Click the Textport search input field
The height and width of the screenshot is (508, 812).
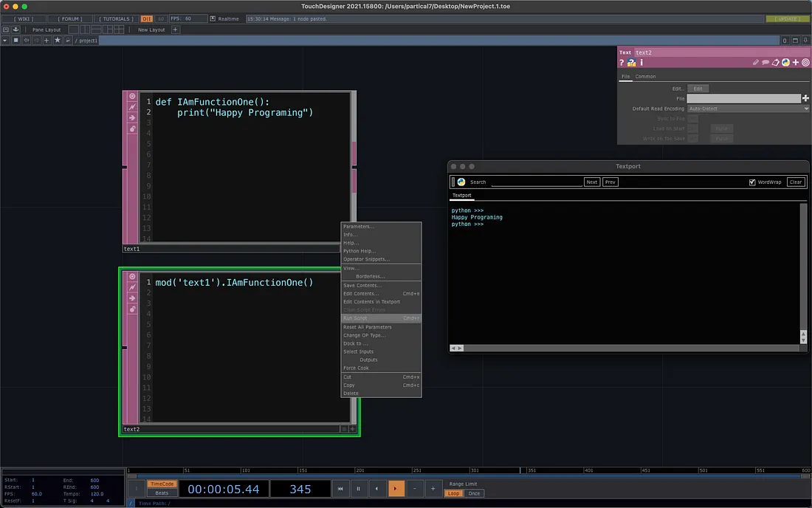[x=536, y=182]
